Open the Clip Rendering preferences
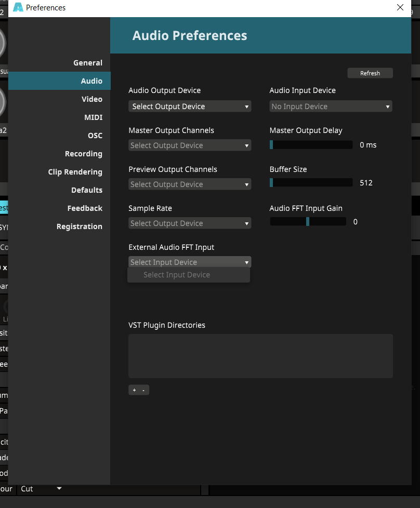This screenshot has height=508, width=420. click(75, 172)
